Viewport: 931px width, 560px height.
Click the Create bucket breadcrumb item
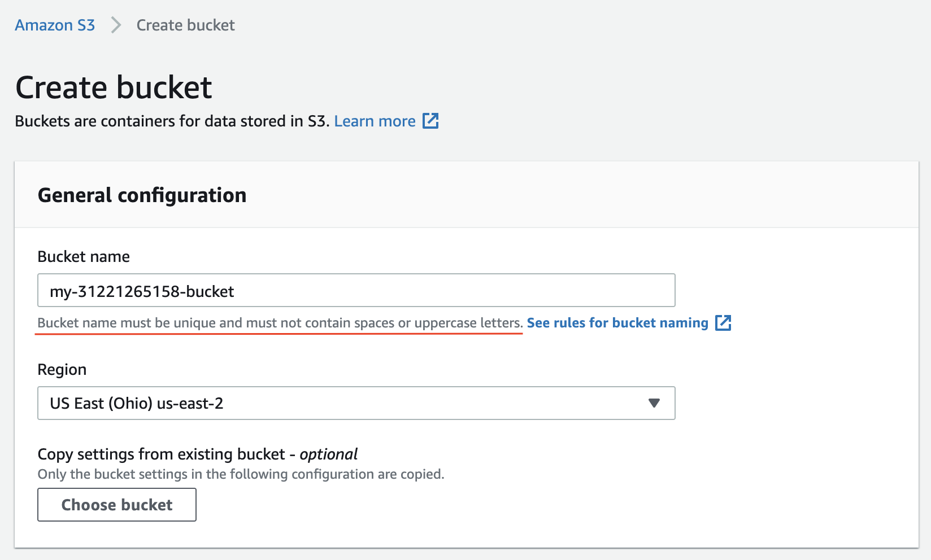click(x=185, y=25)
